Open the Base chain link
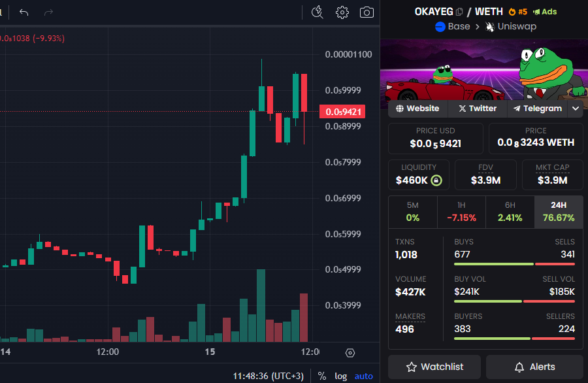 (453, 27)
